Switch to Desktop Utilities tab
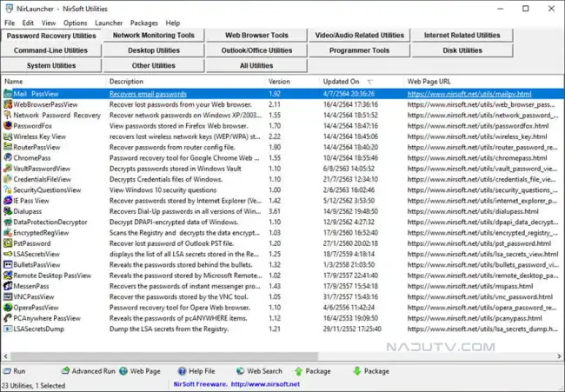The image size is (565, 392). pyautogui.click(x=154, y=50)
